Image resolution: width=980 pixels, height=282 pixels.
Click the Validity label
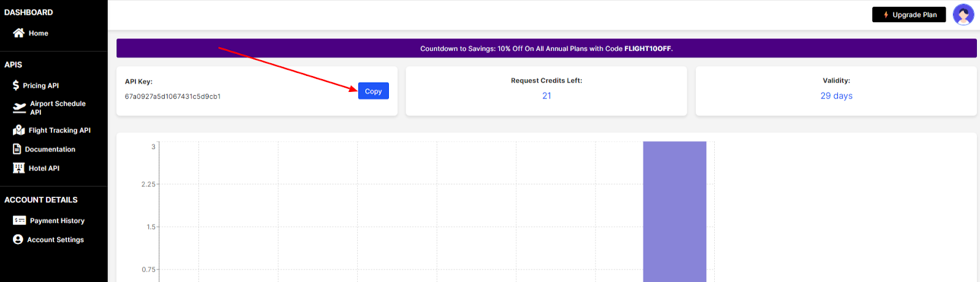(836, 80)
